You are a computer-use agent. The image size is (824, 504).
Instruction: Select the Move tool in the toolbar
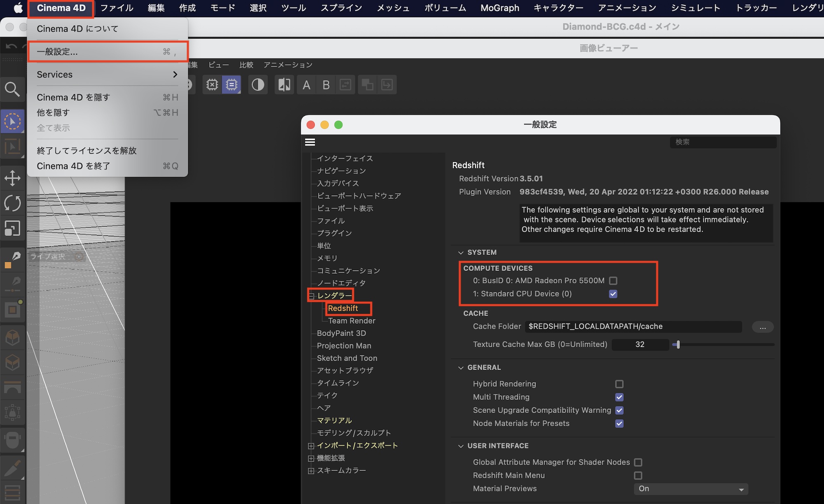pyautogui.click(x=13, y=178)
